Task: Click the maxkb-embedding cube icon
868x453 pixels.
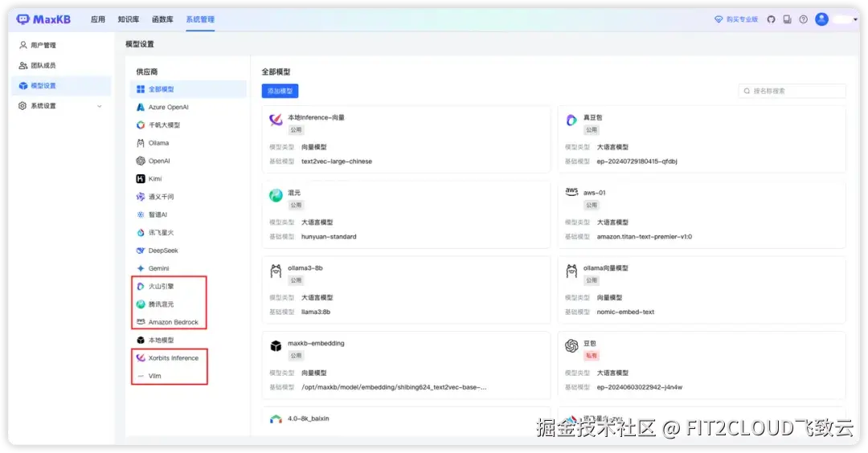Action: click(276, 346)
